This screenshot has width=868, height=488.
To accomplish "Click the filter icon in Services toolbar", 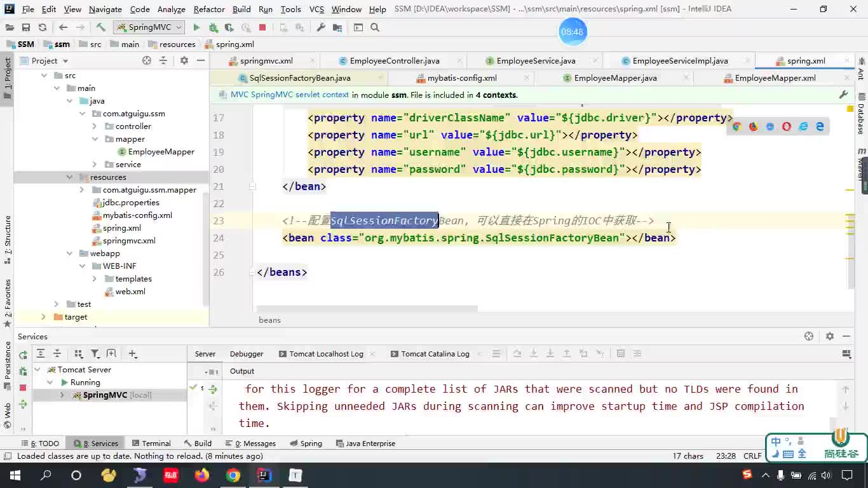I will click(95, 353).
